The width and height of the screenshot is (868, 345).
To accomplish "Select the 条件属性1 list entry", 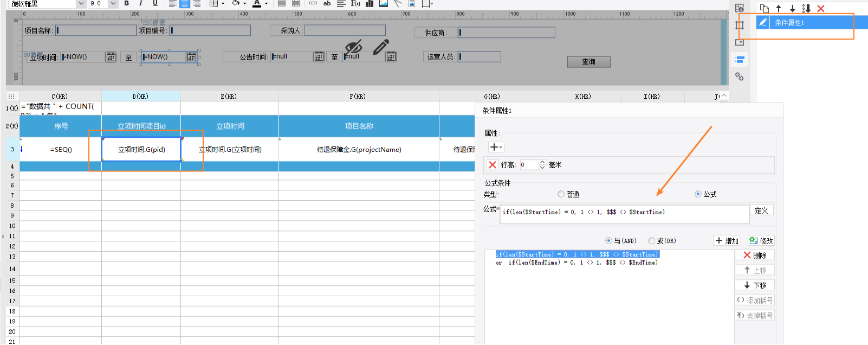I will [812, 22].
